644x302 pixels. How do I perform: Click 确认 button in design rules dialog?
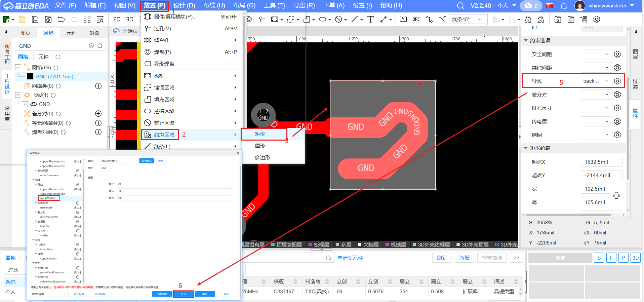(205, 294)
